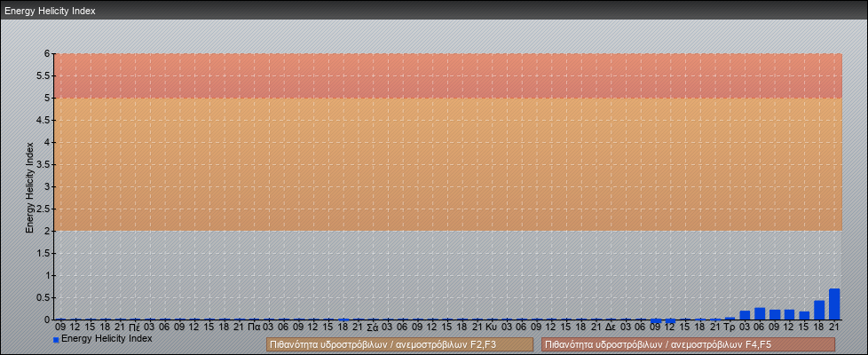Click the vertical Energy Helicity Index axis label
The width and height of the screenshot is (868, 355).
29,186
